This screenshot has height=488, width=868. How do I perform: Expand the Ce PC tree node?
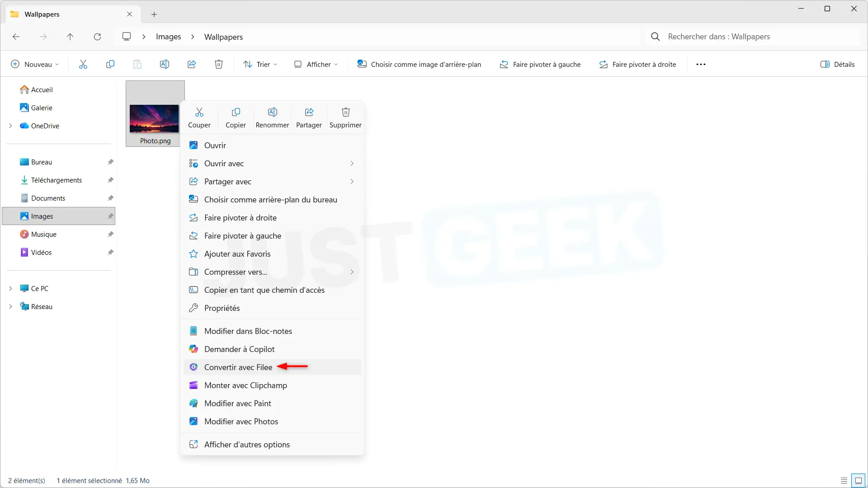10,288
